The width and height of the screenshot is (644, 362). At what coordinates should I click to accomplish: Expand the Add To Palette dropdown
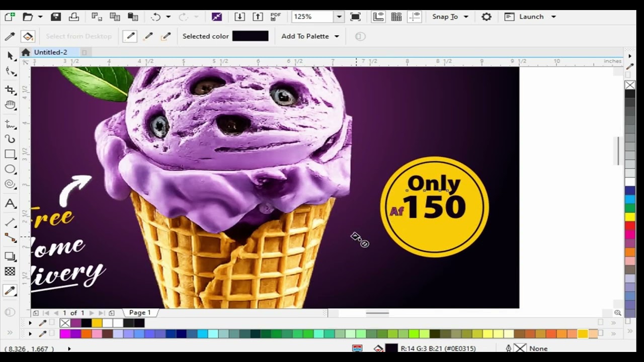coord(337,36)
